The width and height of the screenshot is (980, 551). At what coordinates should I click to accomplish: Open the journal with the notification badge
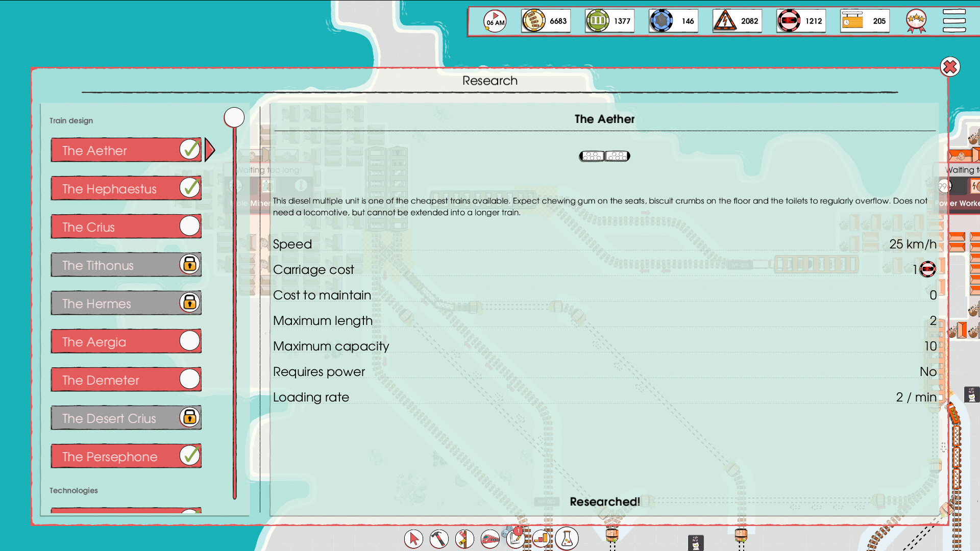tap(516, 539)
